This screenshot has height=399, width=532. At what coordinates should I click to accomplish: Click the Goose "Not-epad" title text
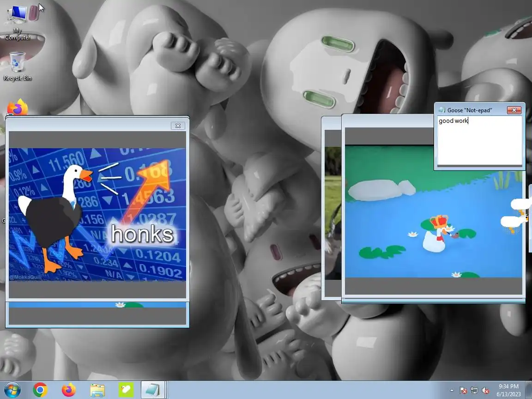(x=470, y=110)
